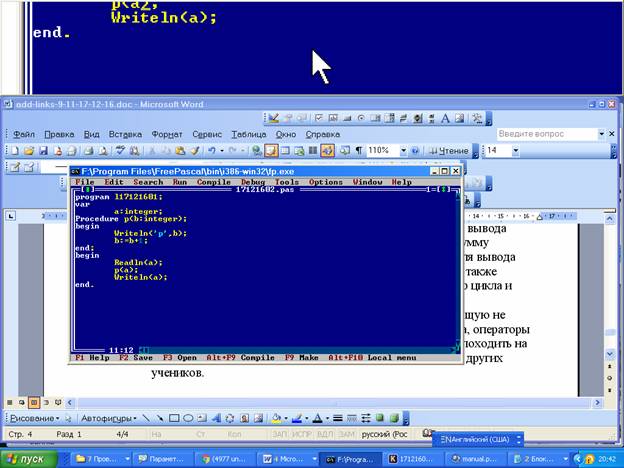This screenshot has height=468, width=624.
Task: Open the Файл menu in Word
Action: (x=24, y=135)
